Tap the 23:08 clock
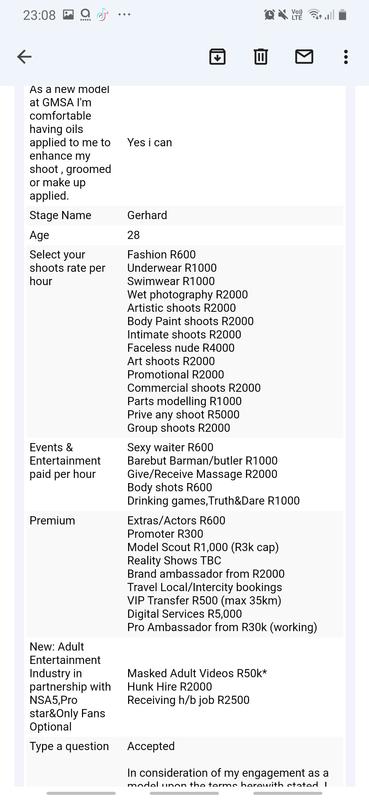Image resolution: width=369 pixels, height=800 pixels. tap(39, 15)
